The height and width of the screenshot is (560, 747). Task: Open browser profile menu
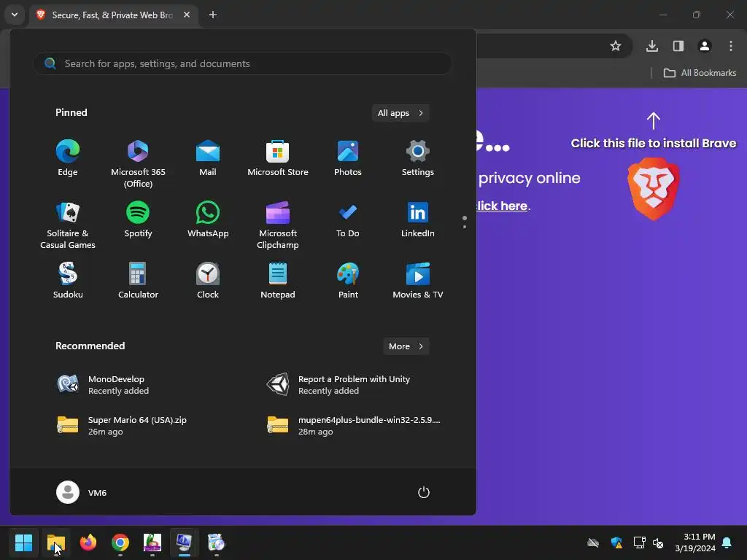coord(705,46)
